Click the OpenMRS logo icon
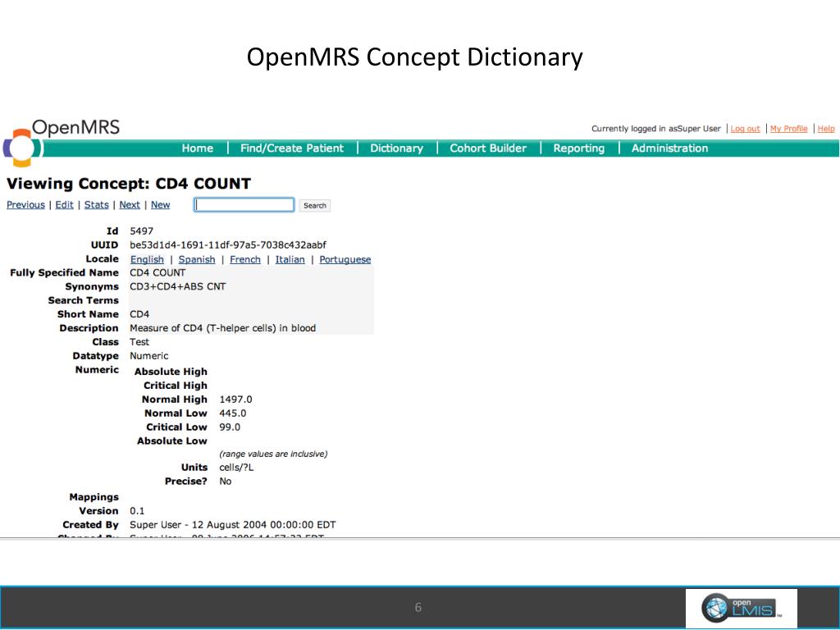This screenshot has height=630, width=840. point(21,148)
